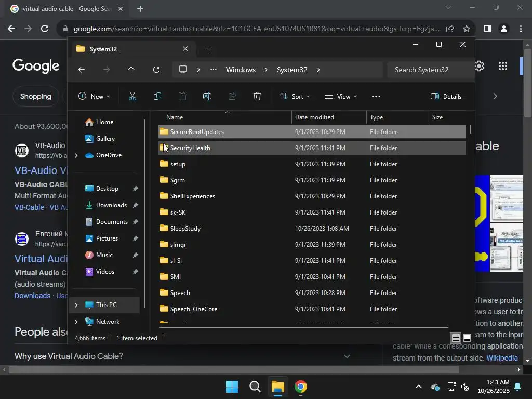This screenshot has height=399, width=532.
Task: Expand the OneDrive tree node
Action: 76,155
